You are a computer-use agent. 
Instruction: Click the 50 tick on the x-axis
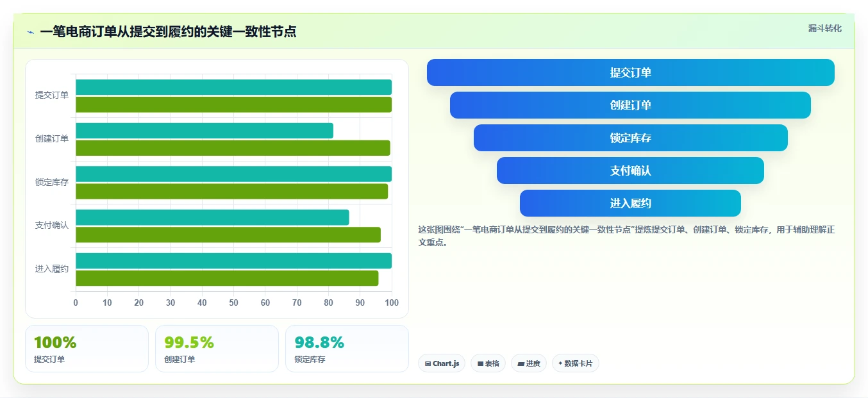pyautogui.click(x=233, y=303)
